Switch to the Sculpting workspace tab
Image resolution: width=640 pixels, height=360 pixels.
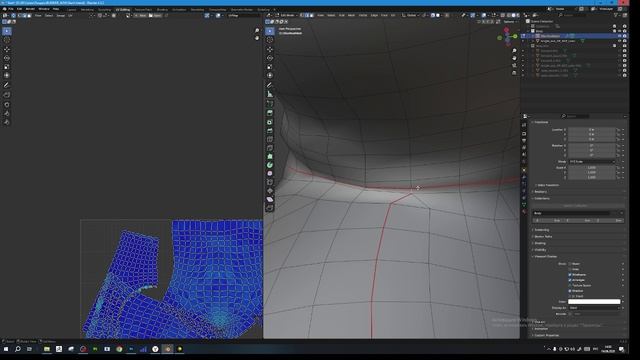pos(104,9)
